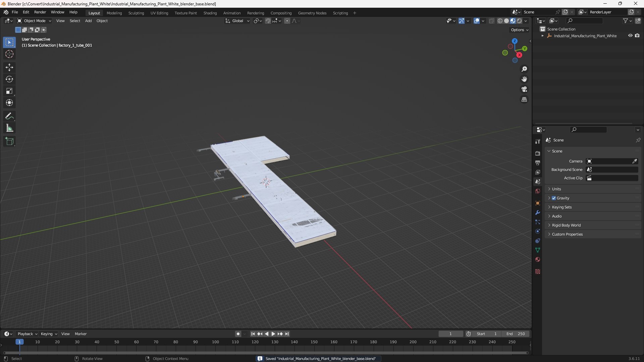Select the Measure tool

(9, 128)
